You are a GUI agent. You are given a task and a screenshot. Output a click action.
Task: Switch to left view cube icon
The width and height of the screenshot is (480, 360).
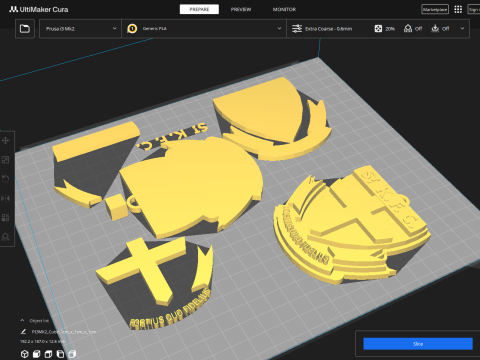click(60, 354)
